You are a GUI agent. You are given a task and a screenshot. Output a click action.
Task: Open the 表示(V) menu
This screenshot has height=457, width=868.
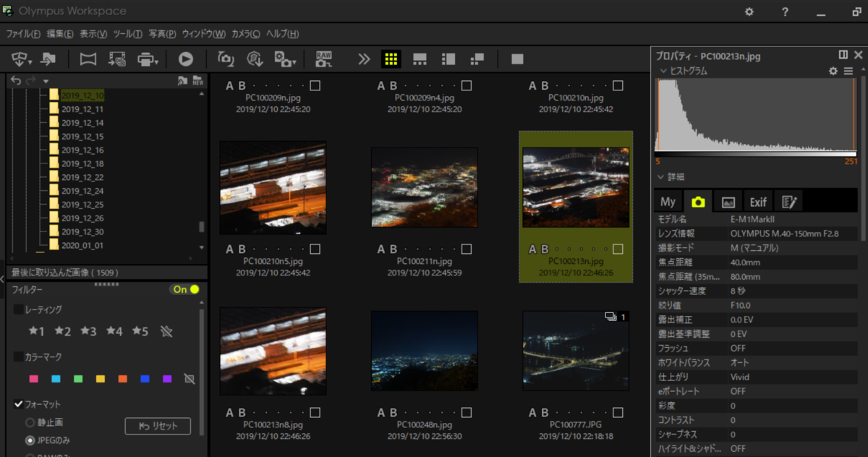coord(93,34)
